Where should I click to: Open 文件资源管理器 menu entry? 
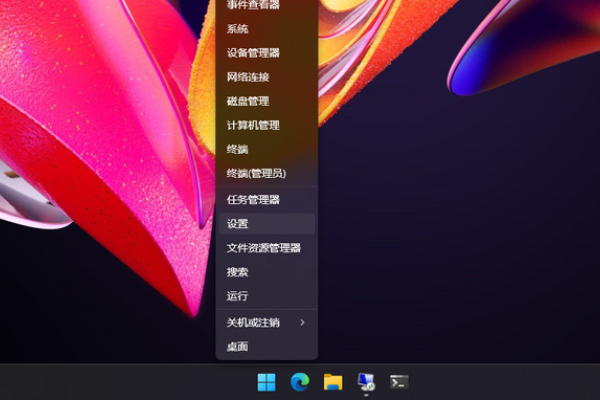[267, 248]
